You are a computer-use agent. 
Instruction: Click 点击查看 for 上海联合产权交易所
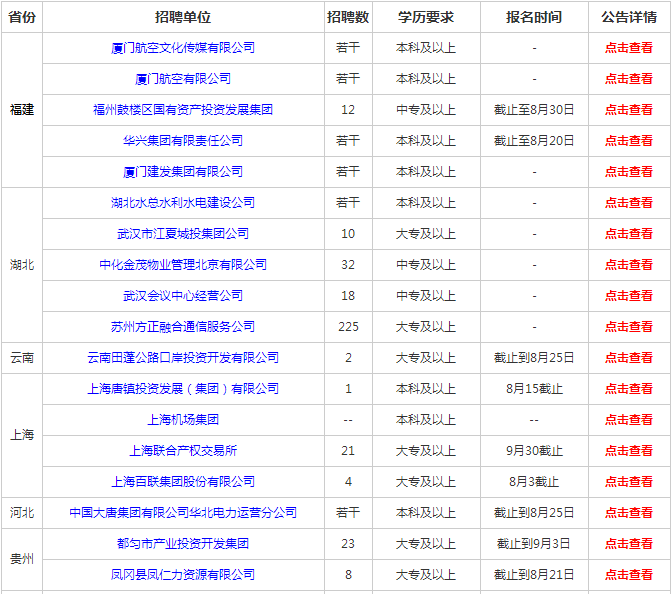[629, 451]
